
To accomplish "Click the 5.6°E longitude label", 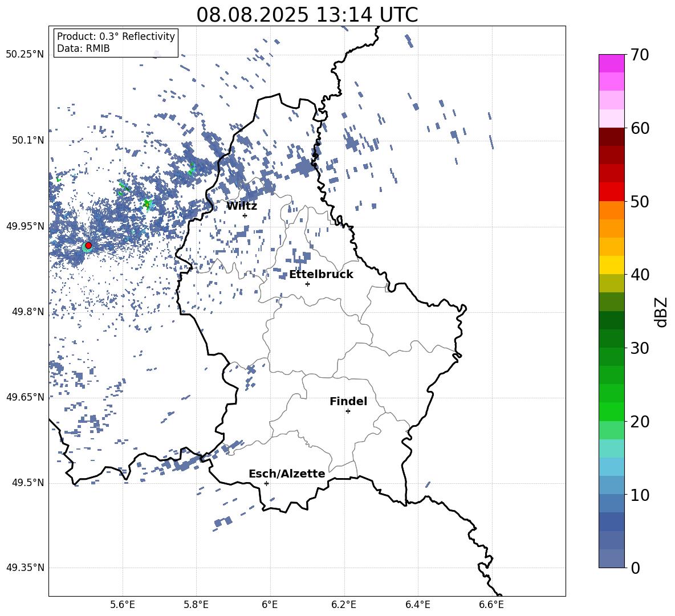I will 123,605.
